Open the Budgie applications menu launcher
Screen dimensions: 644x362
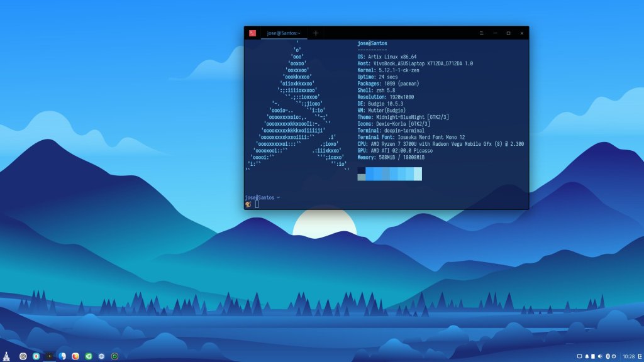6,356
